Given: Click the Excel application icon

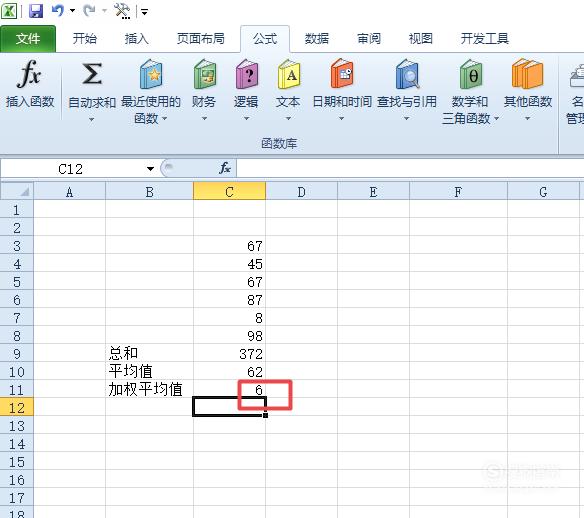Looking at the screenshot, I should 9,11.
